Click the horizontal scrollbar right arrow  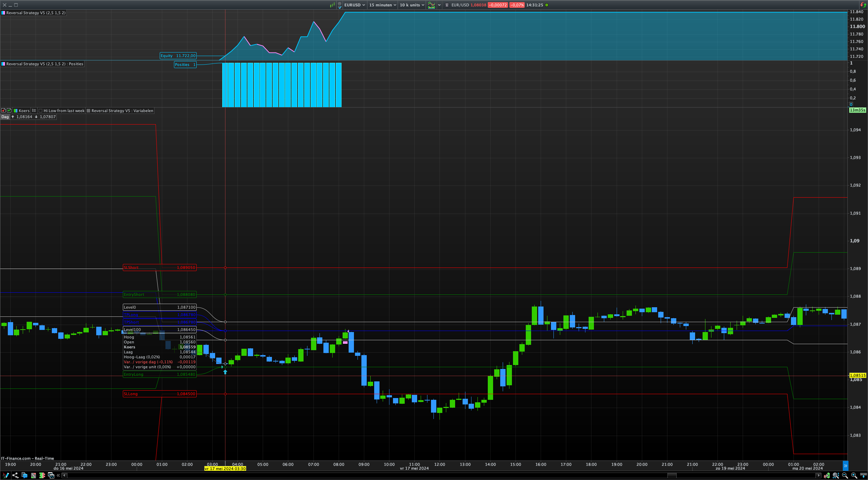tap(819, 475)
